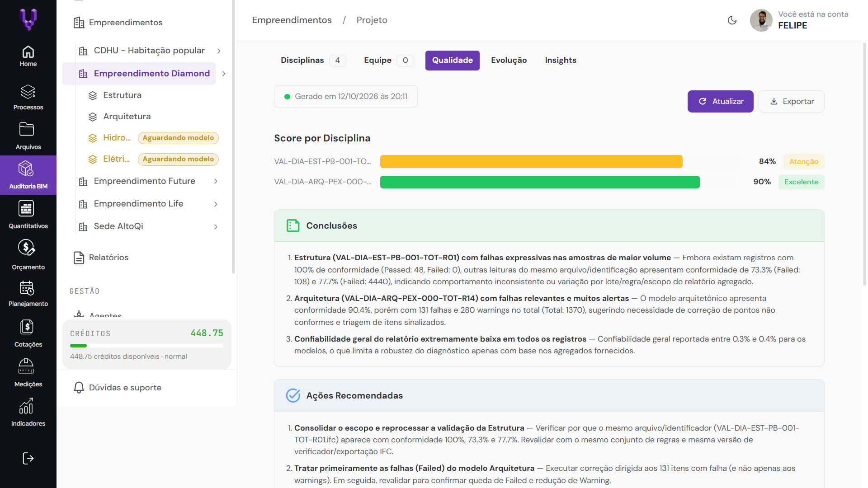Open Arquivos folder icon in sidebar

pyautogui.click(x=27, y=129)
